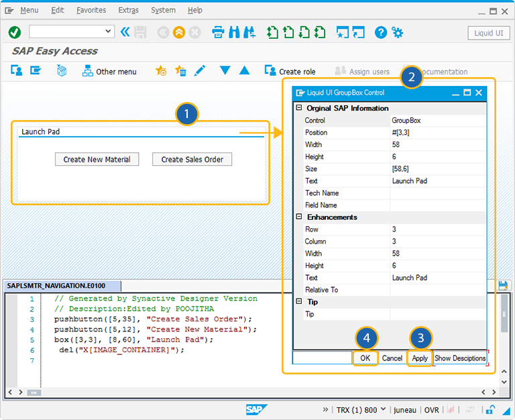Viewport: 515px width, 420px height.
Task: Click the Add to Favorites star icon
Action: (x=161, y=70)
